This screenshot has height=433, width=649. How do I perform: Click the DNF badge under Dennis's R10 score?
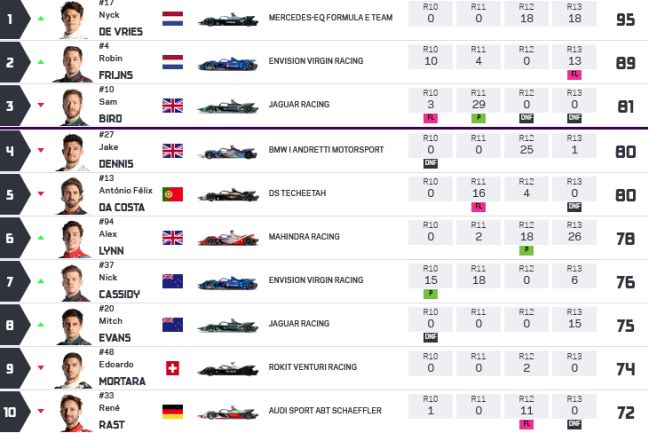[x=430, y=164]
